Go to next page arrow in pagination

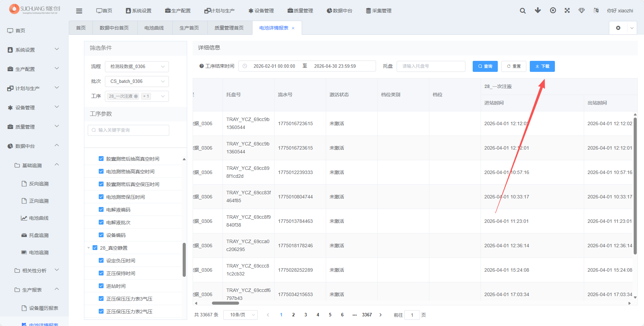coord(380,315)
